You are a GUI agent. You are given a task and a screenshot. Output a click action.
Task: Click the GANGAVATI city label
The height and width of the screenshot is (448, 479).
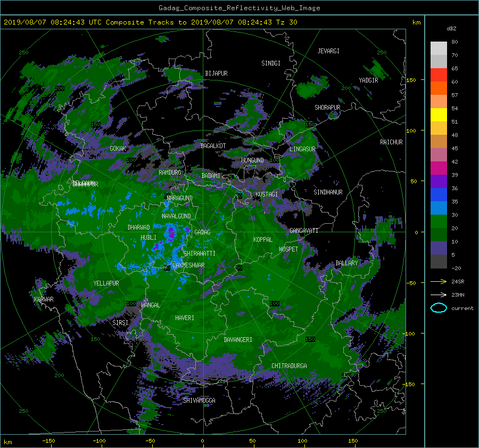[x=304, y=230]
